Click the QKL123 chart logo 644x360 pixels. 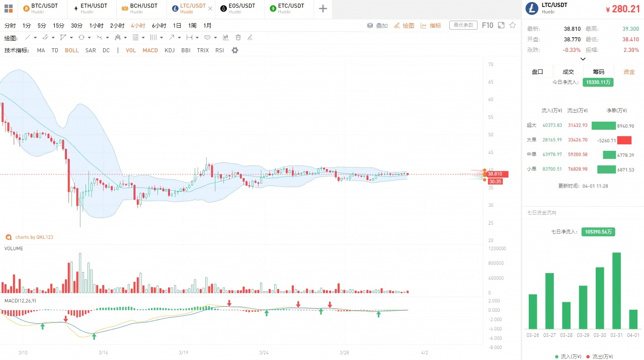point(8,237)
